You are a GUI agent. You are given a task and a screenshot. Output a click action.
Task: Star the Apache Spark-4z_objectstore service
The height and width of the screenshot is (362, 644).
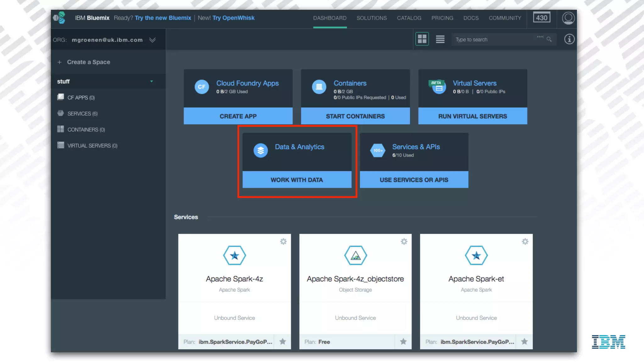[x=403, y=342]
